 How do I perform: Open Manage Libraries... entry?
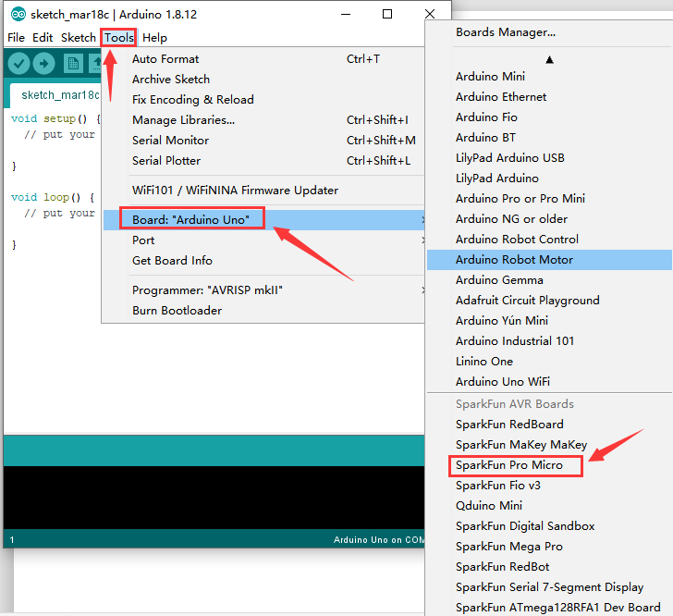click(263, 120)
